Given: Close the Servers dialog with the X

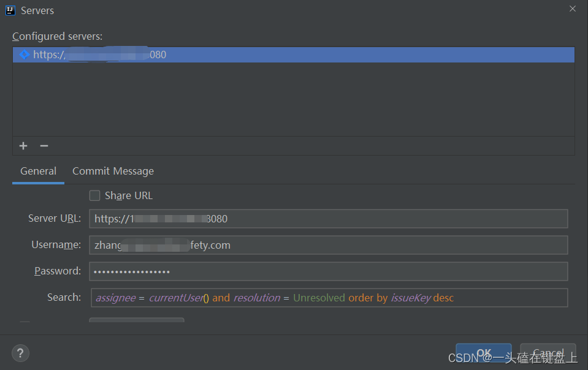Looking at the screenshot, I should click(572, 9).
